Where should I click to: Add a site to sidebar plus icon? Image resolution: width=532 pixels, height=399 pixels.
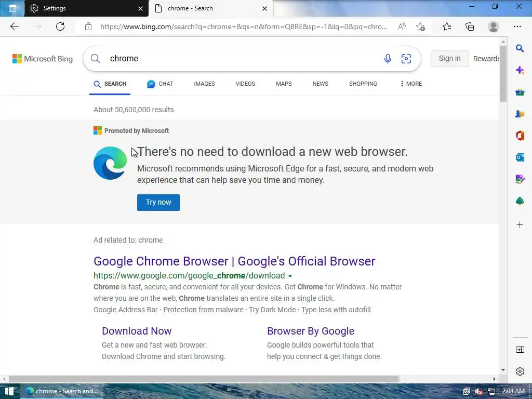(x=520, y=224)
